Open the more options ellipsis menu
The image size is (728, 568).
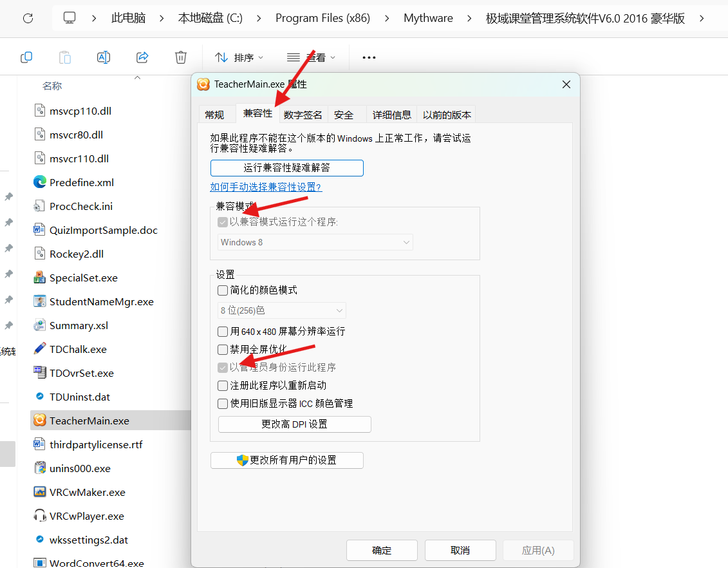tap(369, 57)
